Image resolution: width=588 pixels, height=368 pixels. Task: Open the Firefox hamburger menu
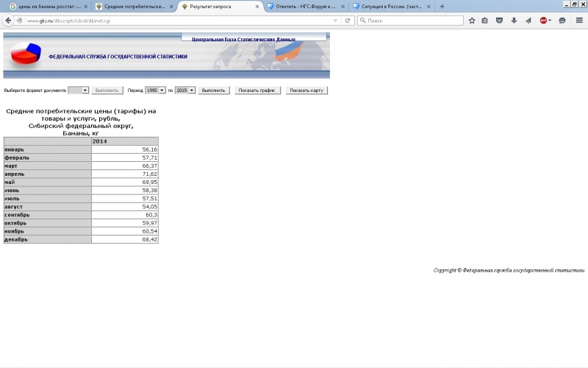click(x=579, y=21)
